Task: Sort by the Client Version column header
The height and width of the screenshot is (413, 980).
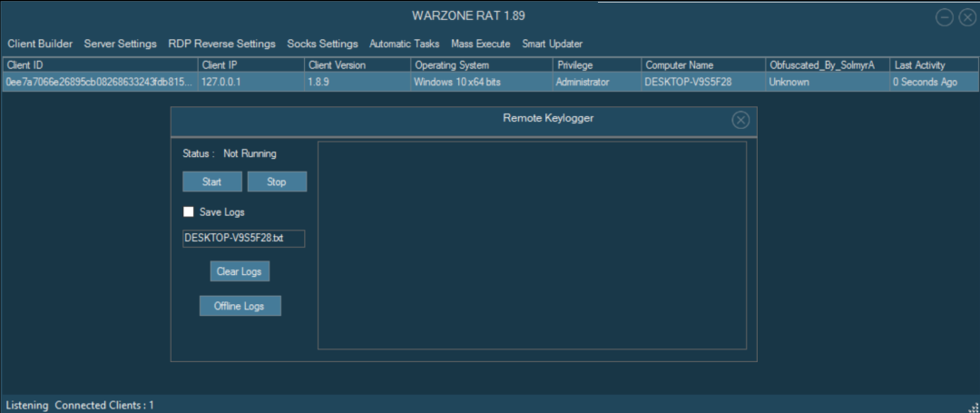Action: 358,65
